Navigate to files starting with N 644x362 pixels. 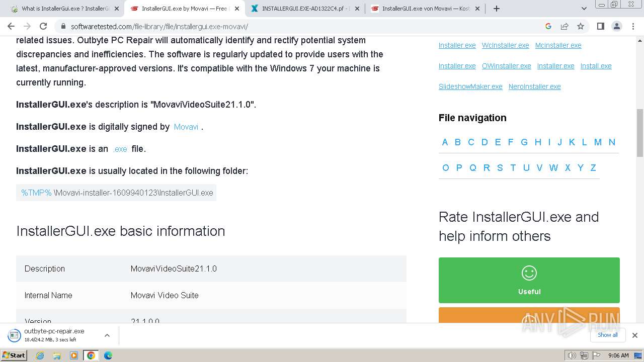612,142
